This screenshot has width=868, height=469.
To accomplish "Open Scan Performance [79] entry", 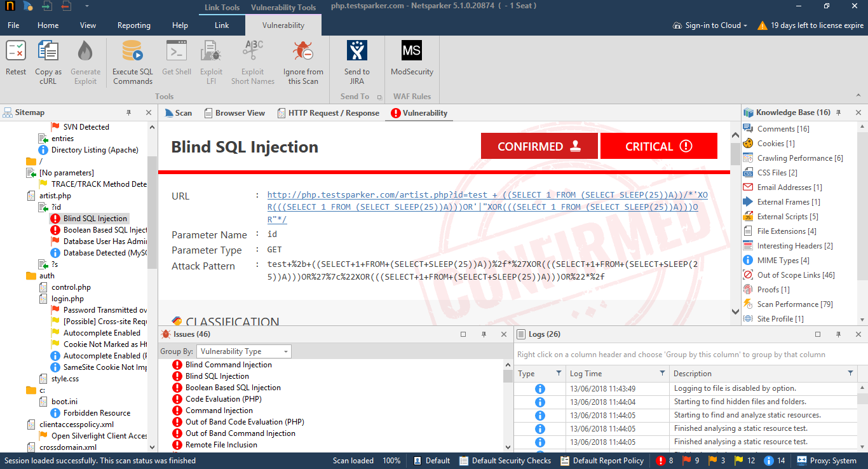I will coord(794,304).
